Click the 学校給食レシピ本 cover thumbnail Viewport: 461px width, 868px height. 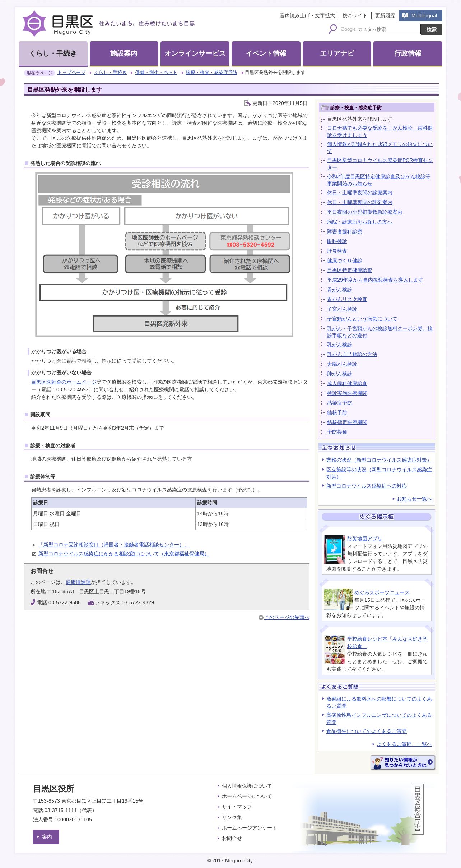click(335, 650)
